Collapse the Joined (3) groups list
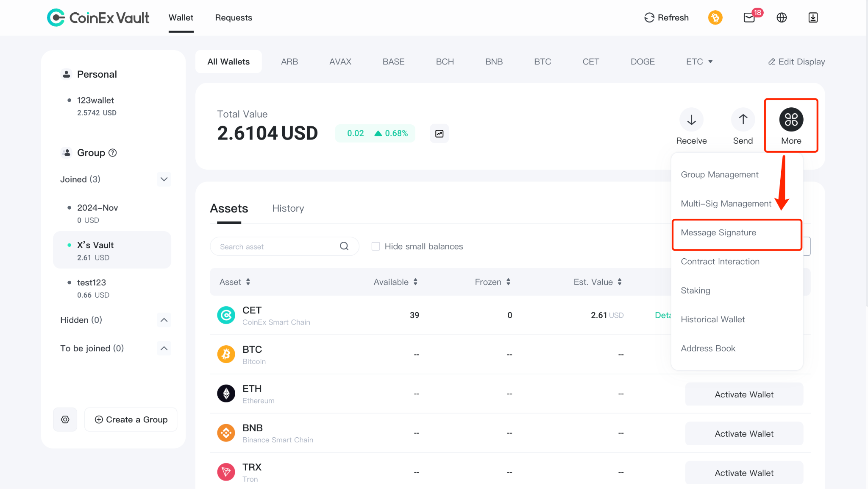 pos(164,179)
